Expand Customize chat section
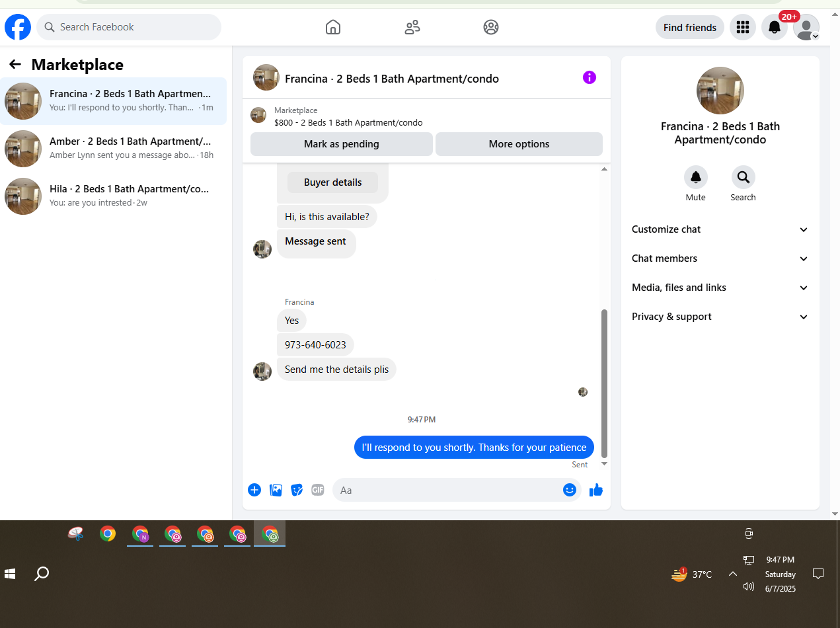Screen dimensions: 840x628 click(720, 229)
